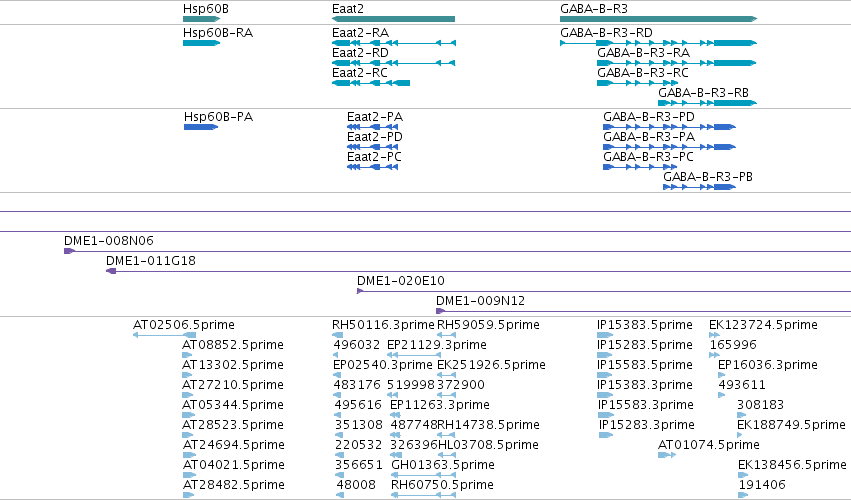Click the Hsp60B gene label

tap(206, 9)
